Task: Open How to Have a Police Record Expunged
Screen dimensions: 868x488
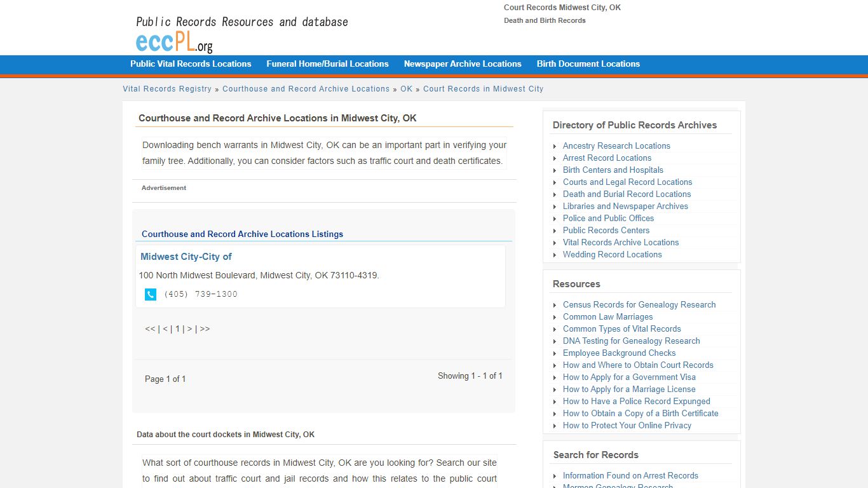Action: (x=637, y=402)
